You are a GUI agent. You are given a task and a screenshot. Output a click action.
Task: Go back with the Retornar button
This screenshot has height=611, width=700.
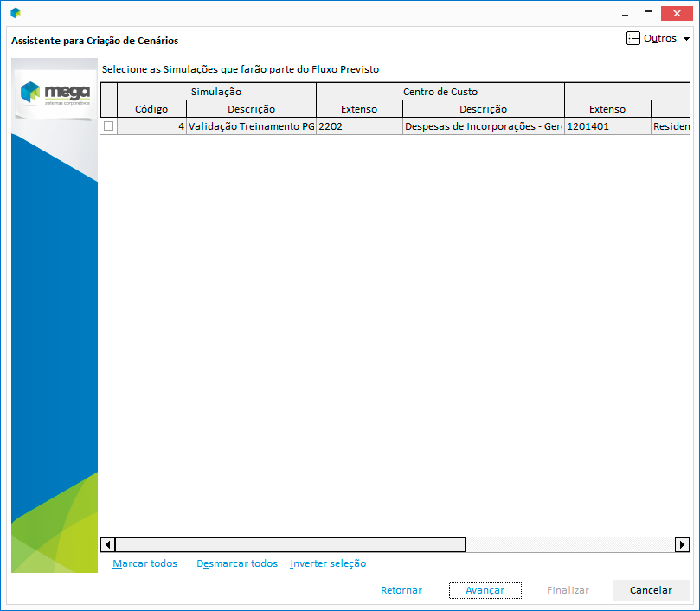coord(401,590)
